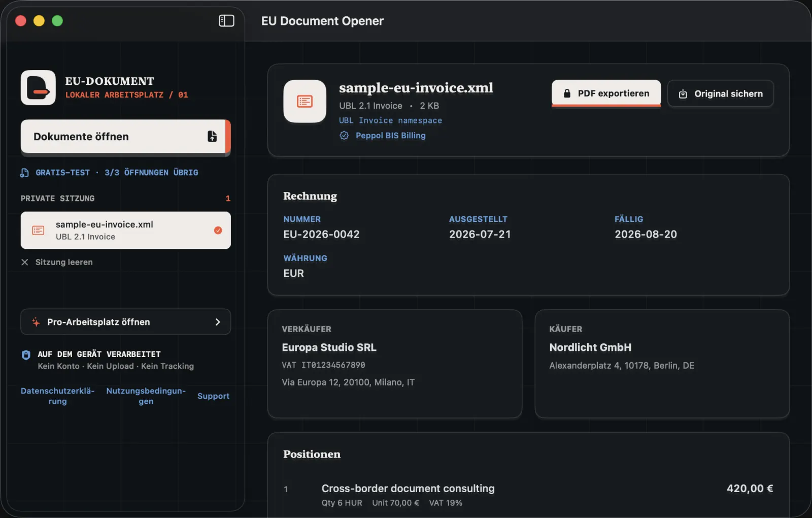
Task: Open the Nutzungsbedingungen link
Action: click(x=146, y=396)
